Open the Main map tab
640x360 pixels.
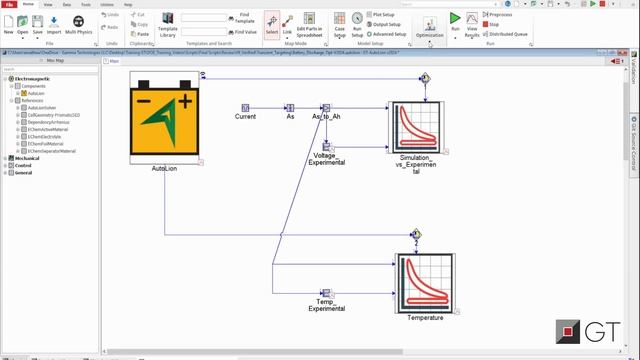tap(111, 61)
